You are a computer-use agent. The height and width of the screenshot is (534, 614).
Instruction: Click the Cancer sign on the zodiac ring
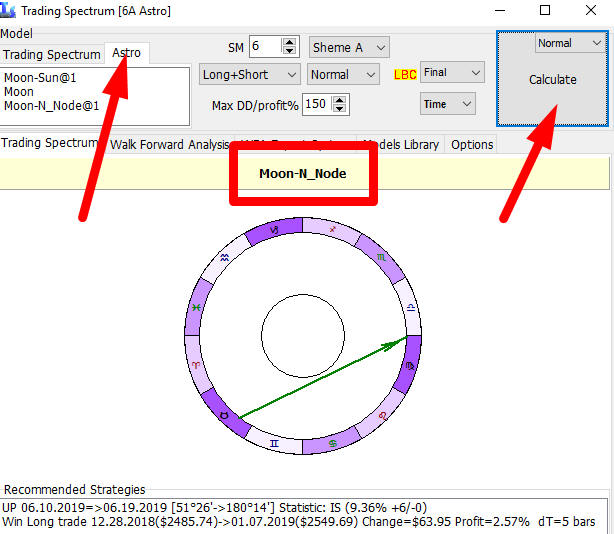pyautogui.click(x=332, y=441)
